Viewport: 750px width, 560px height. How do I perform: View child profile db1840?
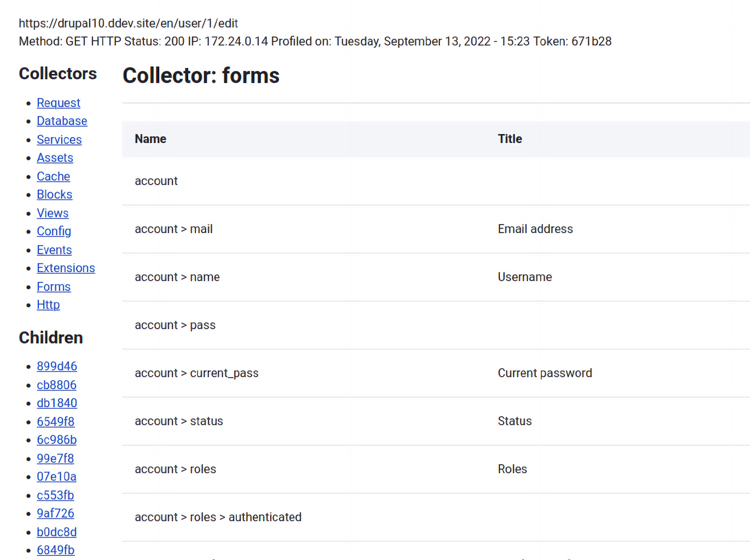click(57, 403)
